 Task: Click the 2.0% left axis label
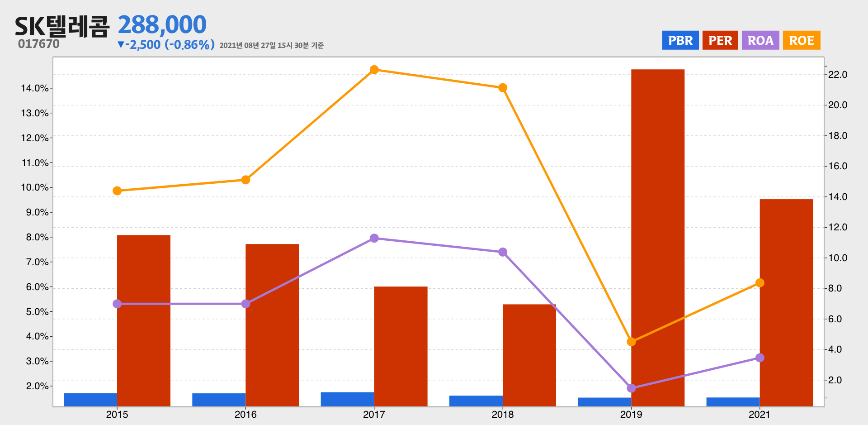click(x=37, y=386)
